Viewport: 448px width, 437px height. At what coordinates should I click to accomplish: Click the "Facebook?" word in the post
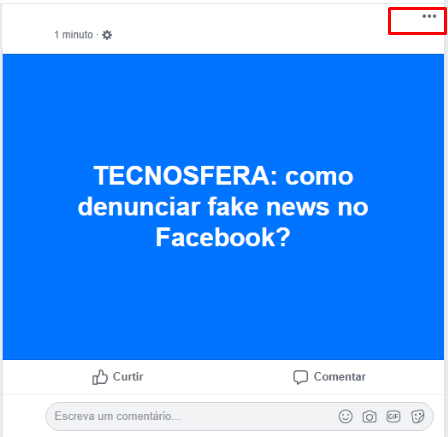223,237
